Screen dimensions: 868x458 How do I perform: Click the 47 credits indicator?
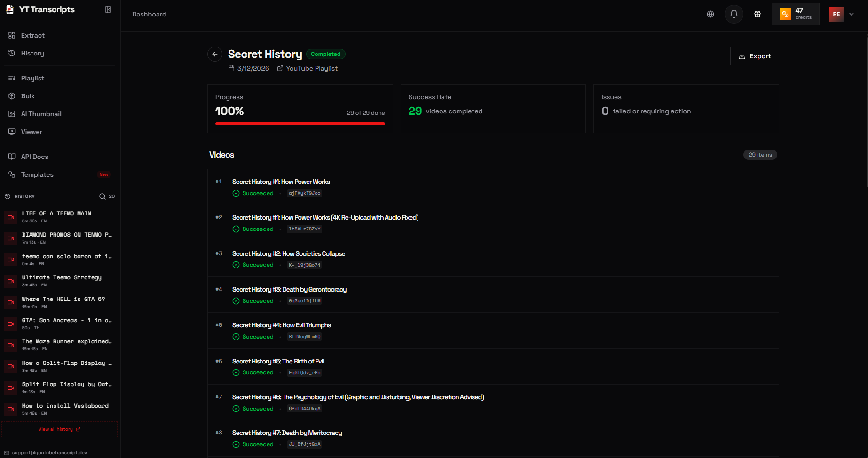click(x=795, y=14)
